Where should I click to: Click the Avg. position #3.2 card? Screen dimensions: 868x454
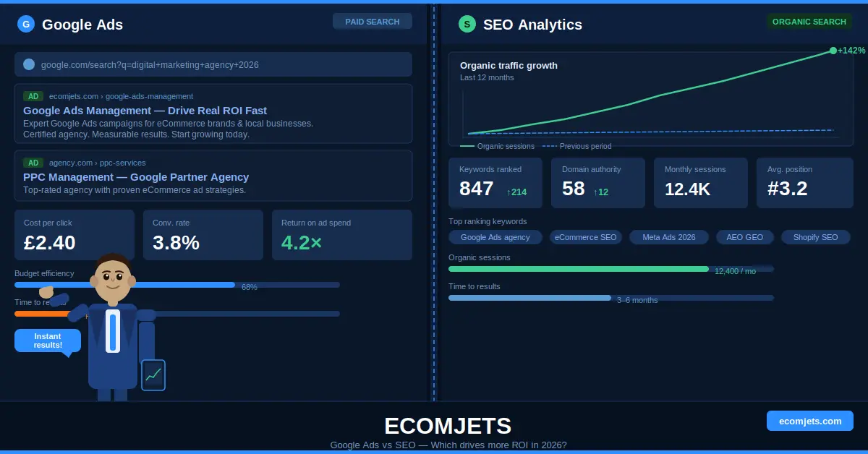[804, 183]
